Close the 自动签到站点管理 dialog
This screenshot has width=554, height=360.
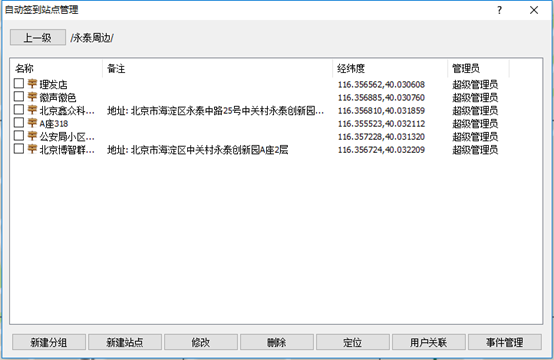[534, 10]
